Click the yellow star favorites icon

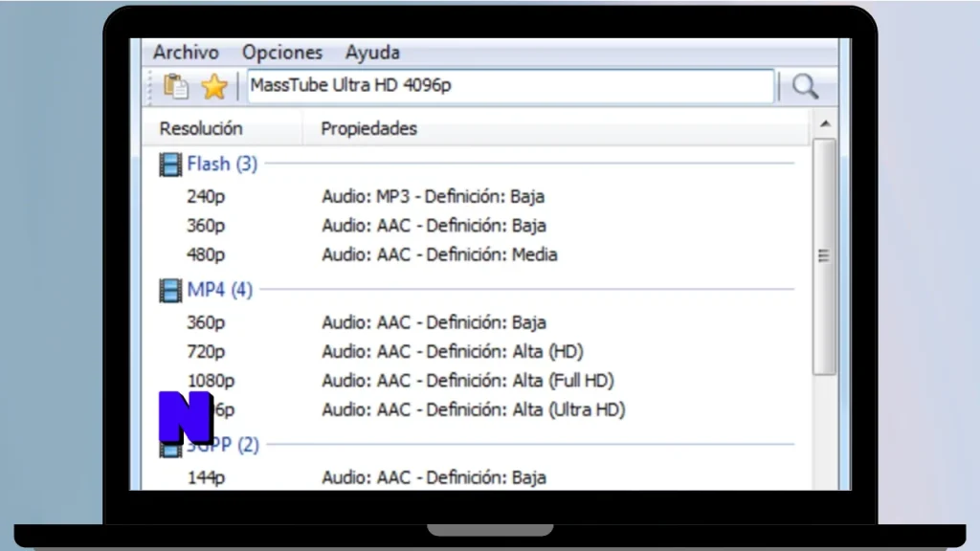[x=214, y=86]
